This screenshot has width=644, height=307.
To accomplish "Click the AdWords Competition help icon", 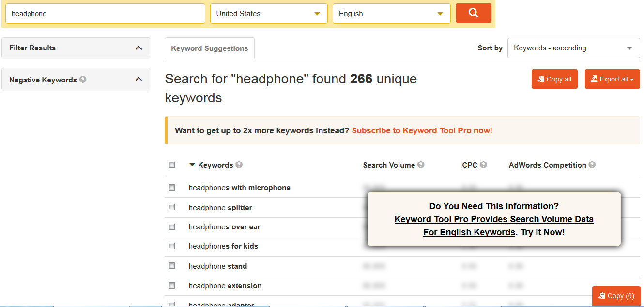I will tap(592, 165).
